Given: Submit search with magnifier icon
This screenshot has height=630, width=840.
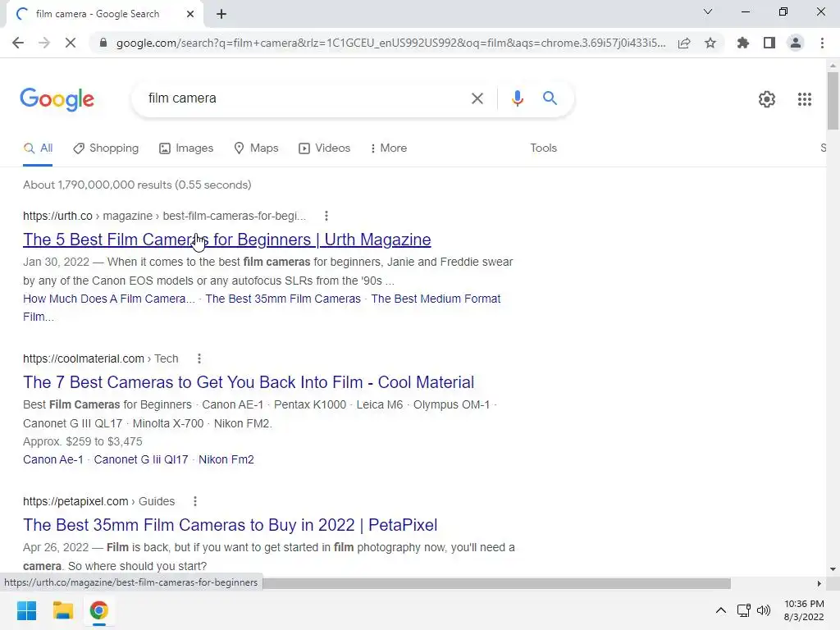Looking at the screenshot, I should pyautogui.click(x=550, y=98).
